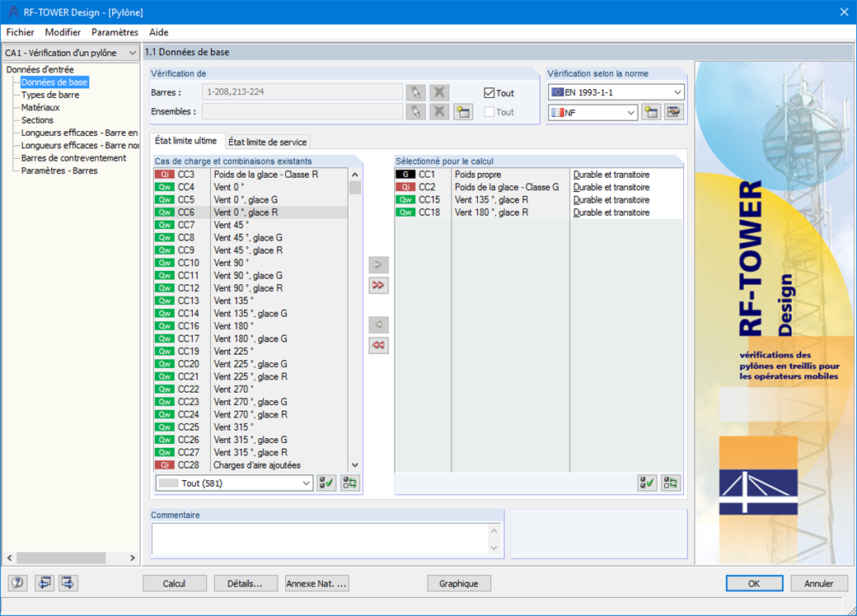This screenshot has height=616, width=857.
Task: Open the Aide menu
Action: coord(158,32)
